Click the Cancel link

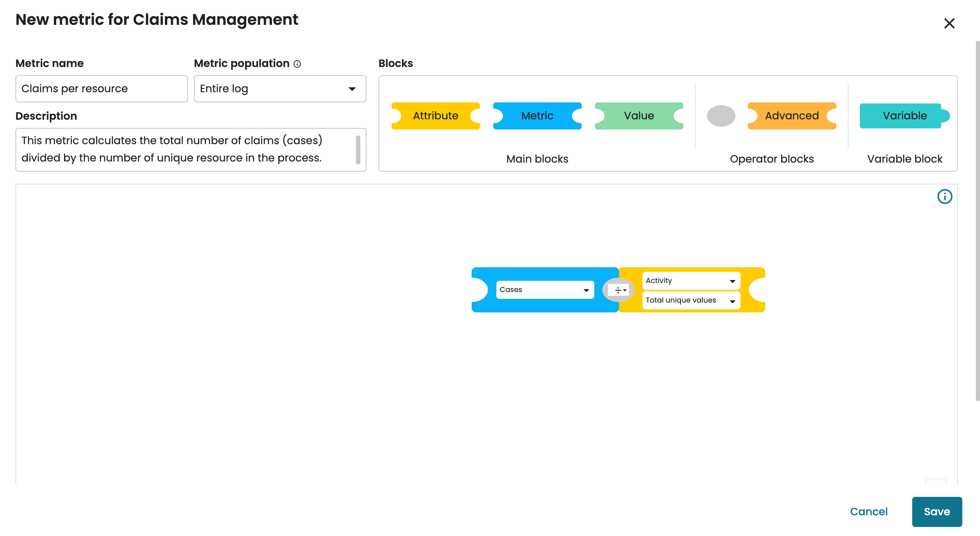coord(868,511)
